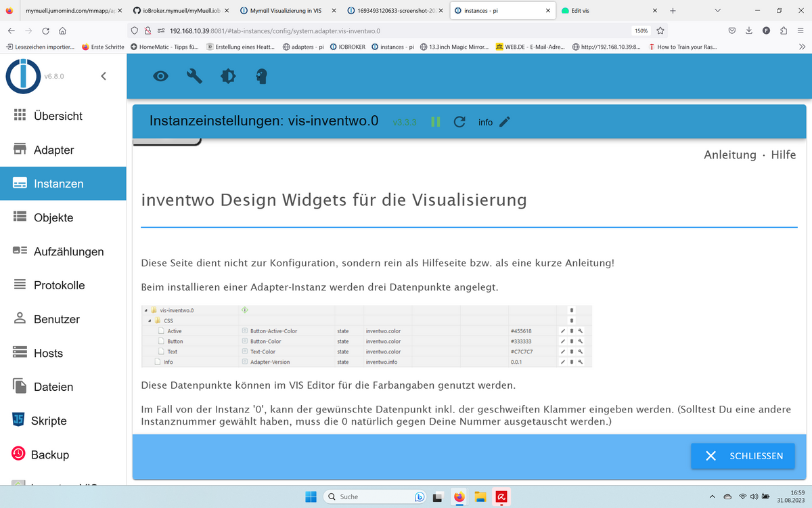Bookmark this page with the star icon
Viewport: 812px width, 508px height.
[x=660, y=30]
